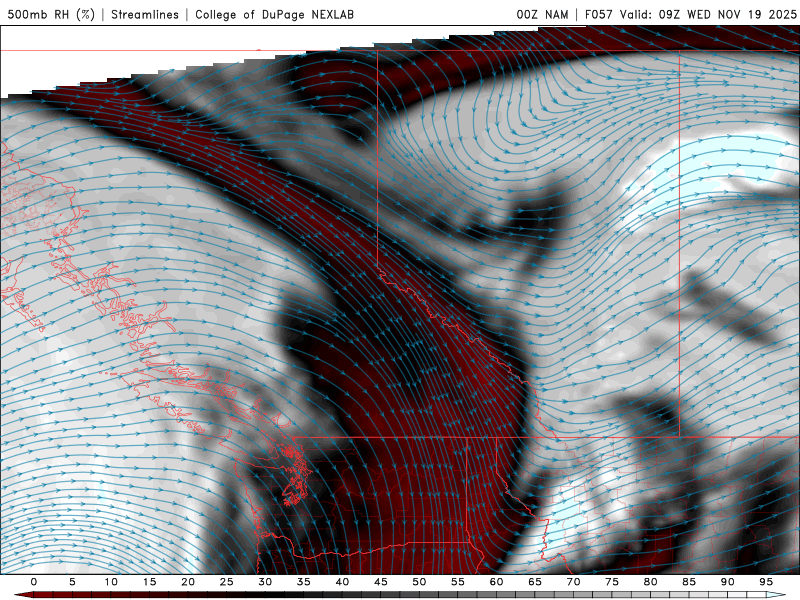The height and width of the screenshot is (600, 800).
Task: Click the "5" label on the color scale
Action: click(x=72, y=582)
